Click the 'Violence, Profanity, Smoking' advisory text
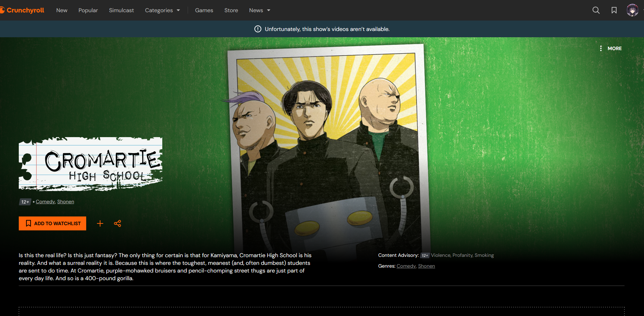 tap(462, 255)
